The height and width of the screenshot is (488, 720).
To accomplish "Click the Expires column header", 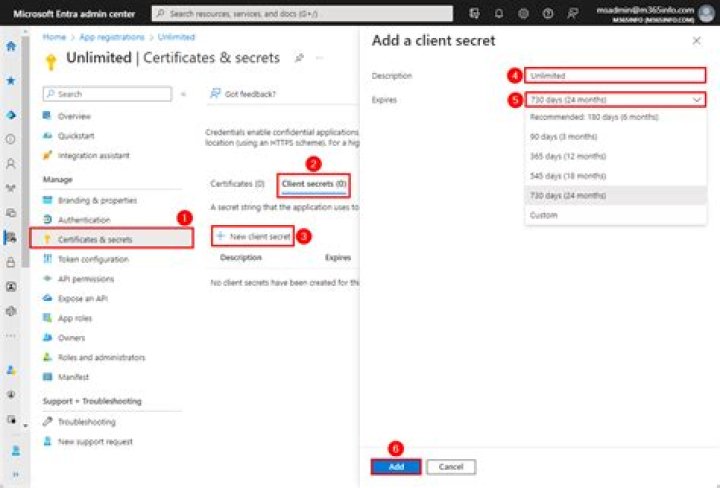I will 338,258.
